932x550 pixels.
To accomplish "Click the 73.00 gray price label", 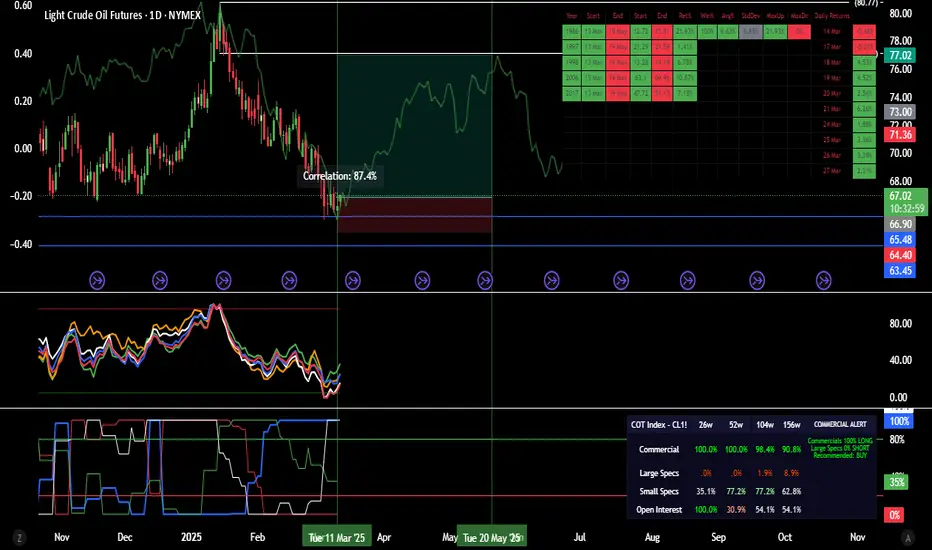I will pyautogui.click(x=900, y=112).
